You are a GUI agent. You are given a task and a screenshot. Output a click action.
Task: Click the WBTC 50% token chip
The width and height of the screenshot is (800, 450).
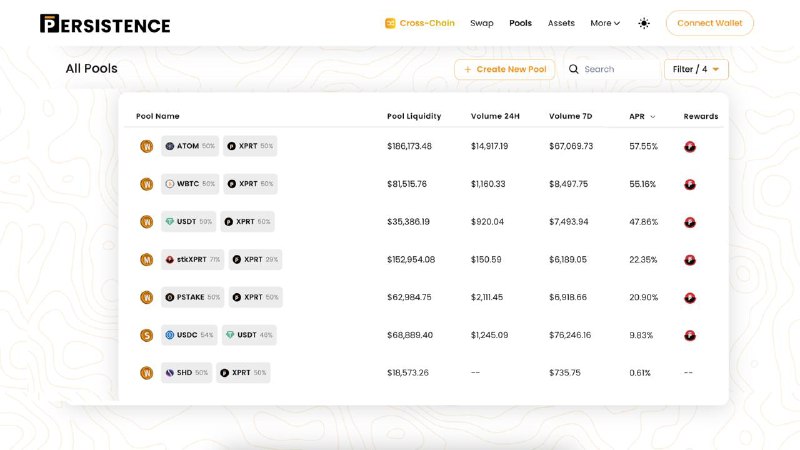pyautogui.click(x=190, y=184)
